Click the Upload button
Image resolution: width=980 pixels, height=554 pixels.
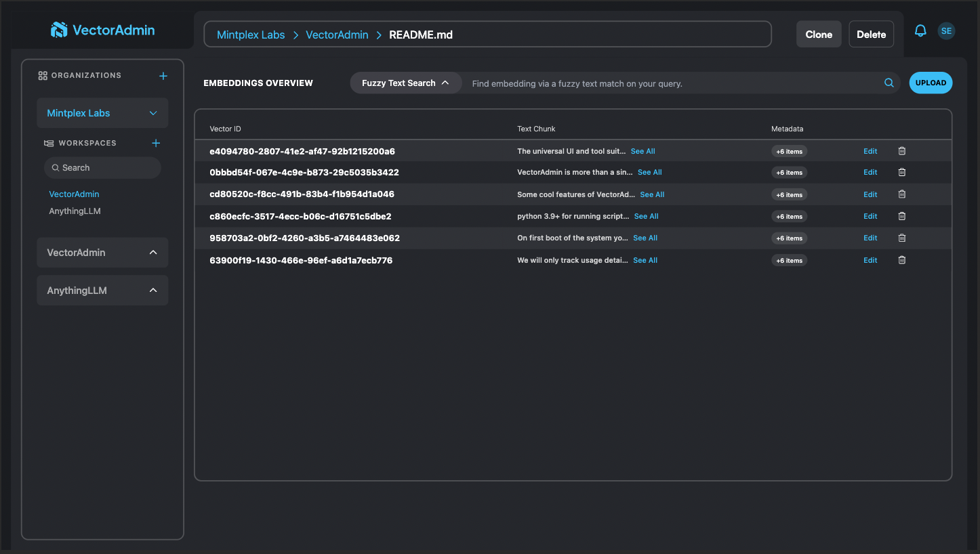tap(931, 83)
